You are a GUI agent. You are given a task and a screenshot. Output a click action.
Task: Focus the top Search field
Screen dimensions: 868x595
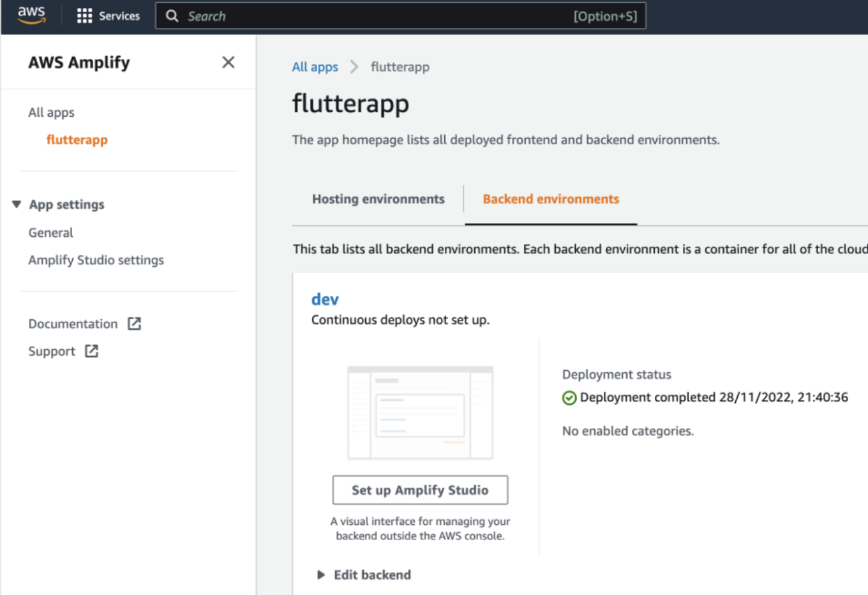point(401,16)
